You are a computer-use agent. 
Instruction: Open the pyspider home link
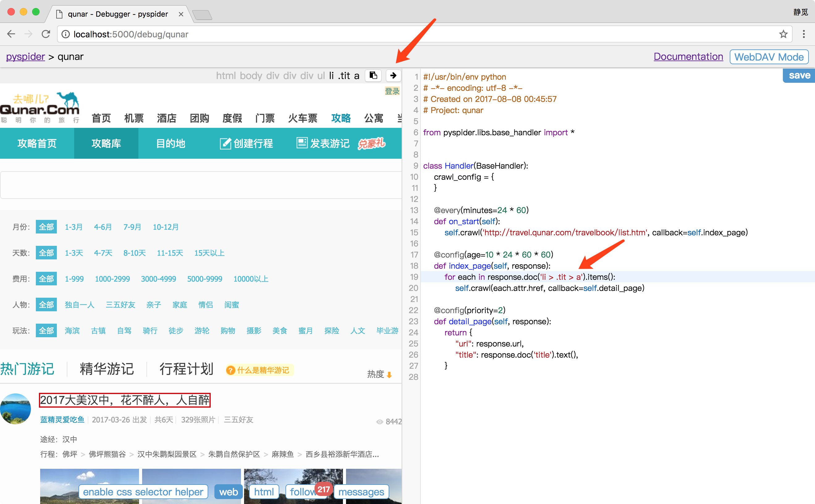pos(25,57)
